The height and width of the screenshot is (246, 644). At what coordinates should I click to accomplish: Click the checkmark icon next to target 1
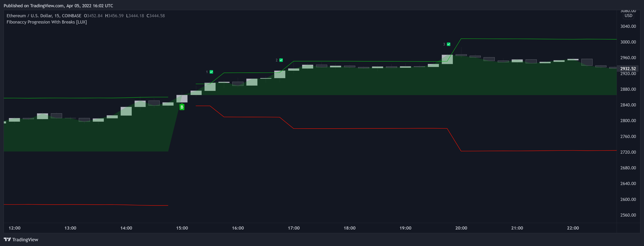211,72
